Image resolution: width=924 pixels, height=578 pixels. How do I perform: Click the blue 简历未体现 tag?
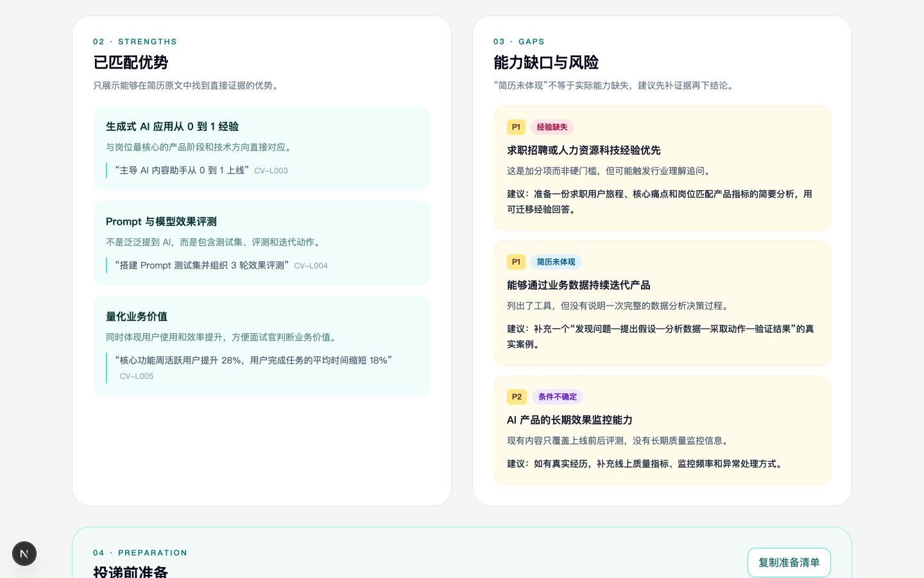click(x=556, y=262)
